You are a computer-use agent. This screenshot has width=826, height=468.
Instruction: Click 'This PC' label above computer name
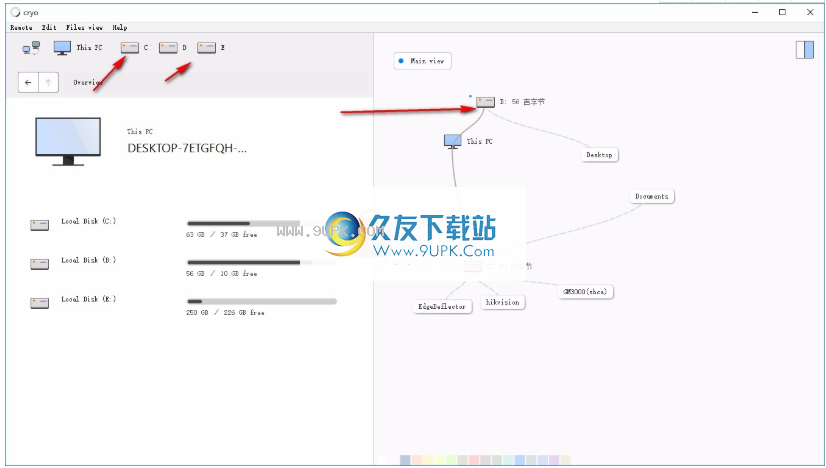[140, 132]
